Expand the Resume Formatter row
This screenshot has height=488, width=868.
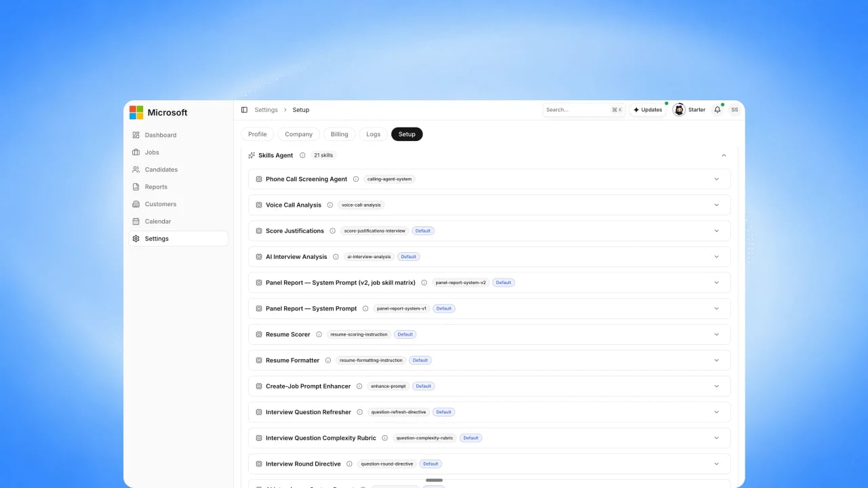(x=717, y=361)
